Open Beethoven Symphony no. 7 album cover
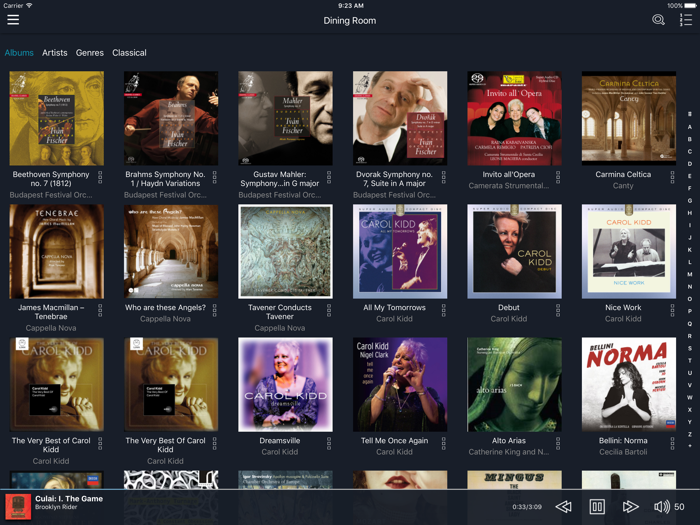 point(57,118)
